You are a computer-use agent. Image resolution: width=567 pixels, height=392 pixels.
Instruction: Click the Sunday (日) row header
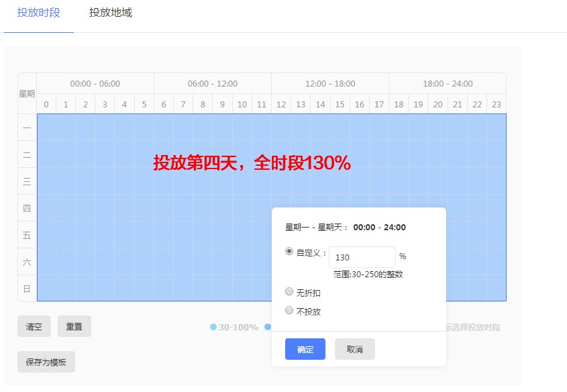pos(26,290)
